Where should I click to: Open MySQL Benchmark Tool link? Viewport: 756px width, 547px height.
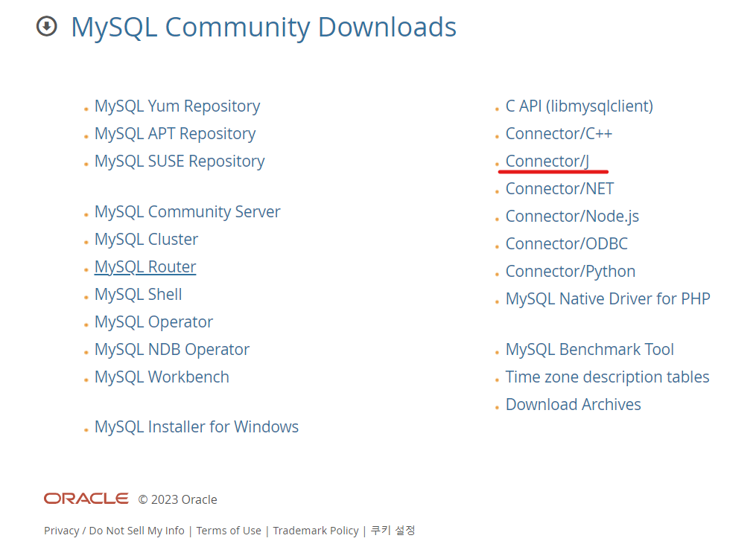589,349
